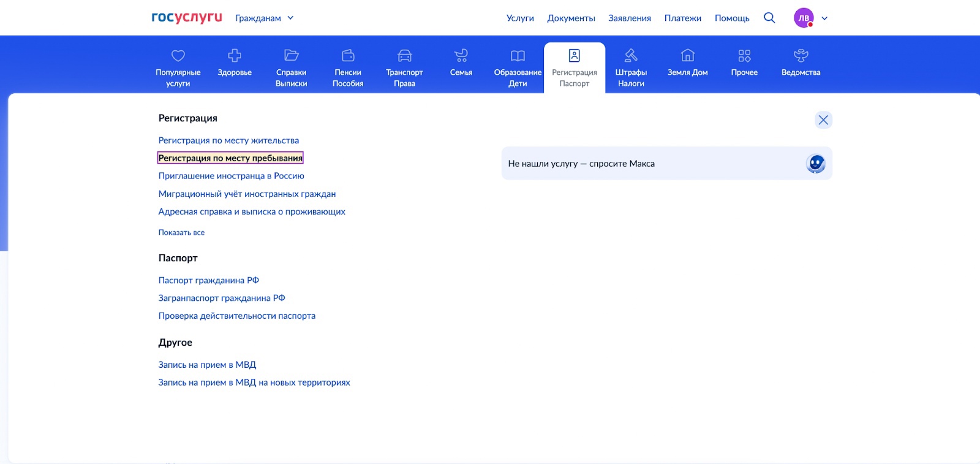Screen dimensions: 980x464
Task: Open Образование Дети book category
Action: coord(518,67)
